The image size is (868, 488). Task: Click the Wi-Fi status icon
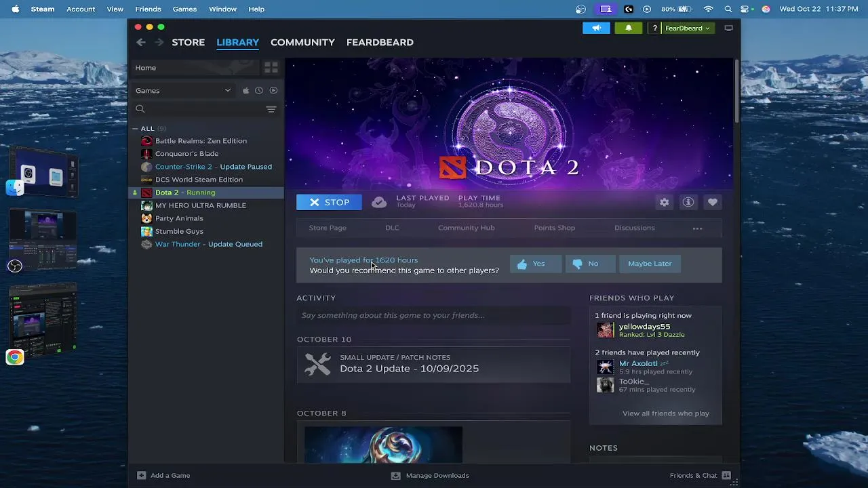tap(709, 9)
